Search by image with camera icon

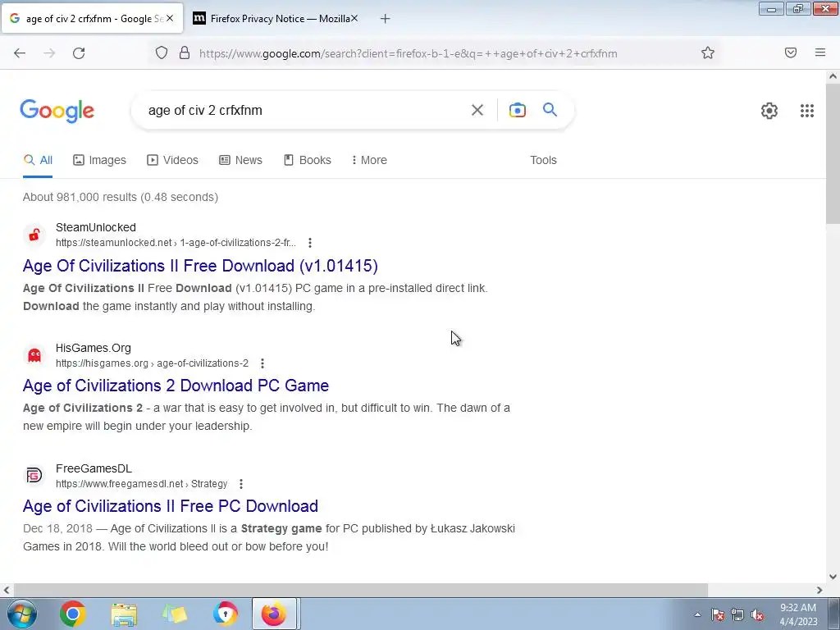pos(517,110)
